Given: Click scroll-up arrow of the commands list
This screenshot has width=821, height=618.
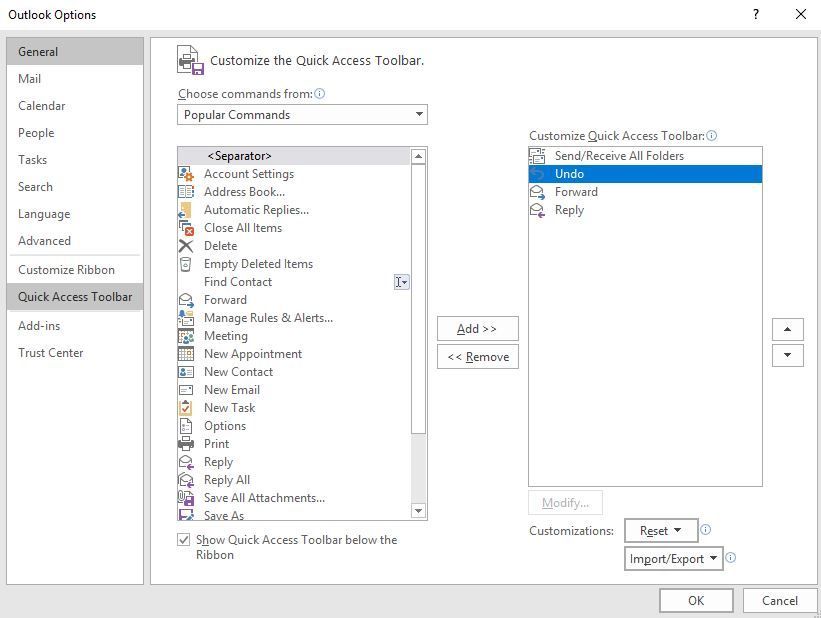Looking at the screenshot, I should (418, 156).
